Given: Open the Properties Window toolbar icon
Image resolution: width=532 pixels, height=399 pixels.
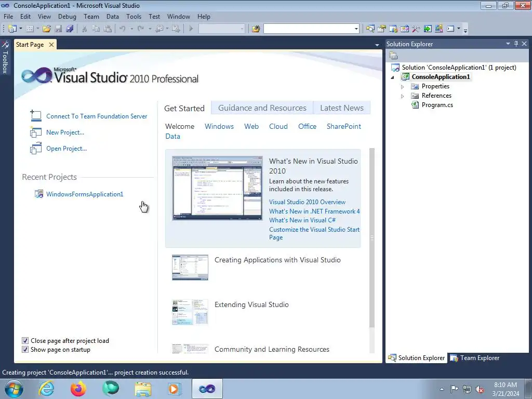Looking at the screenshot, I should pyautogui.click(x=382, y=29).
